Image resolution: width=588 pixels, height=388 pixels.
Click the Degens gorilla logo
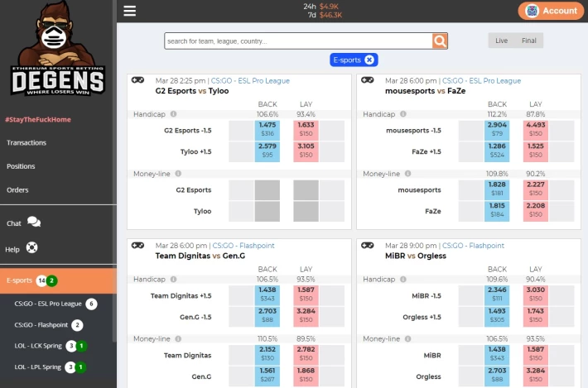pyautogui.click(x=57, y=48)
